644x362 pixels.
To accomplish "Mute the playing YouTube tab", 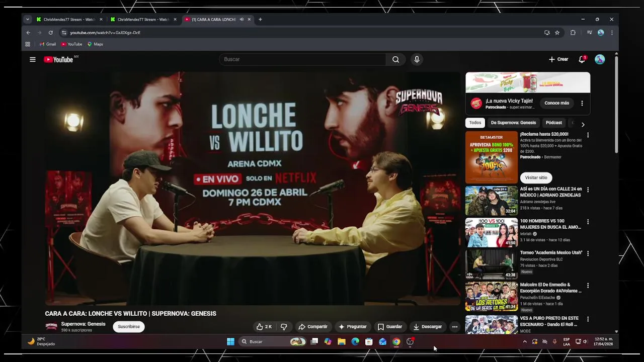I will (242, 20).
